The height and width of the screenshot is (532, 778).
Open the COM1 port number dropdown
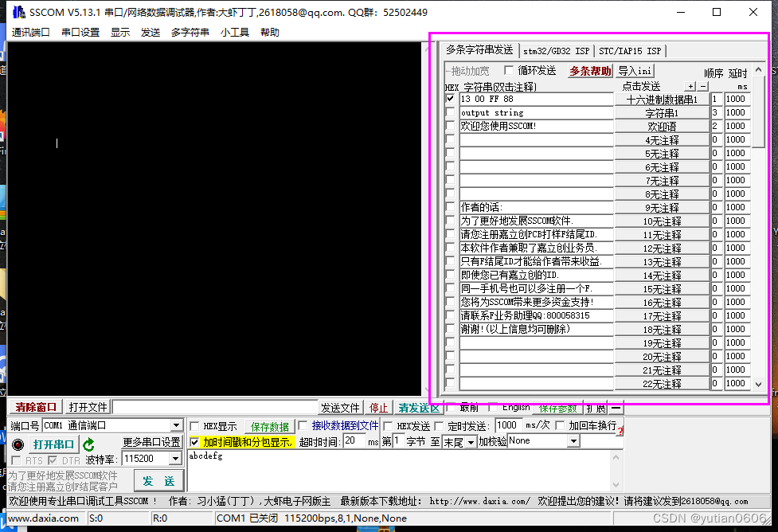pyautogui.click(x=176, y=425)
